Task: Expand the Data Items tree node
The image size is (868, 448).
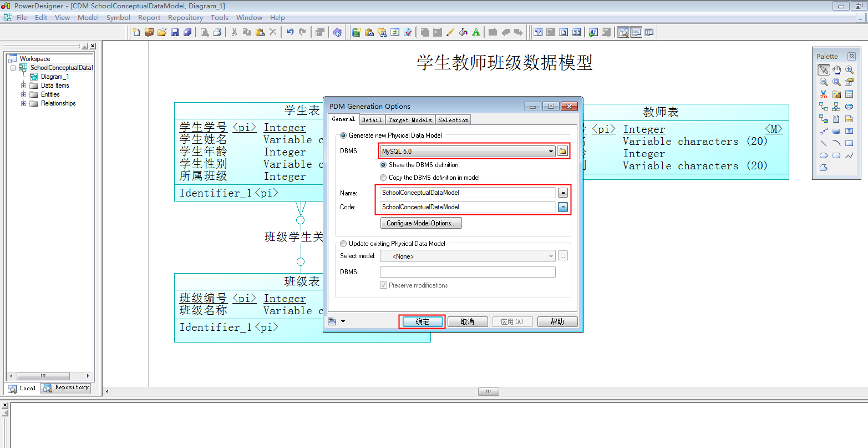Action: (24, 86)
